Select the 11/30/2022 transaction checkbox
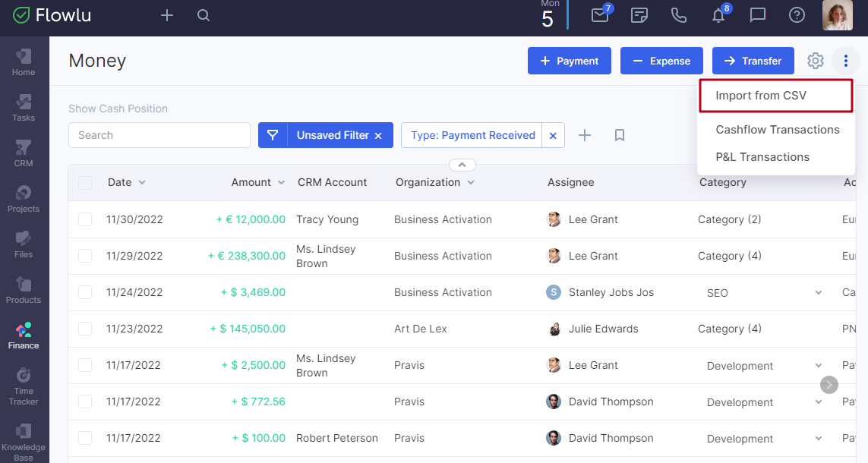 (85, 219)
